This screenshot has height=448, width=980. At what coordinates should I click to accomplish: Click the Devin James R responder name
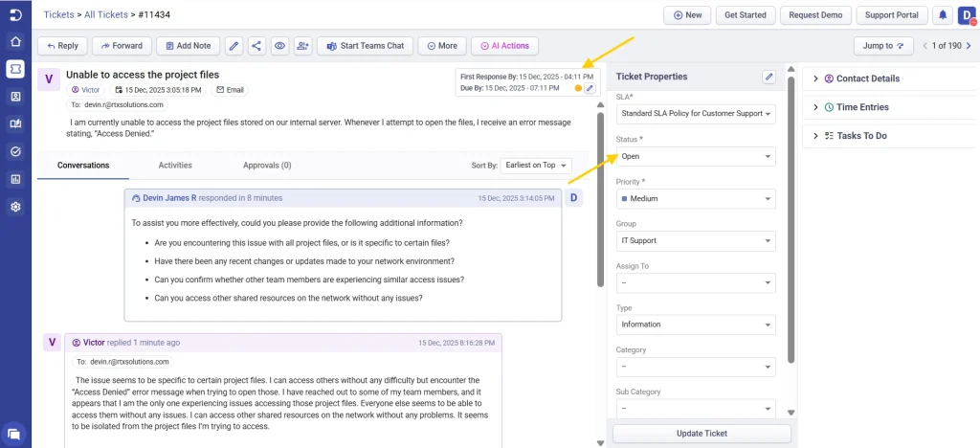click(169, 198)
